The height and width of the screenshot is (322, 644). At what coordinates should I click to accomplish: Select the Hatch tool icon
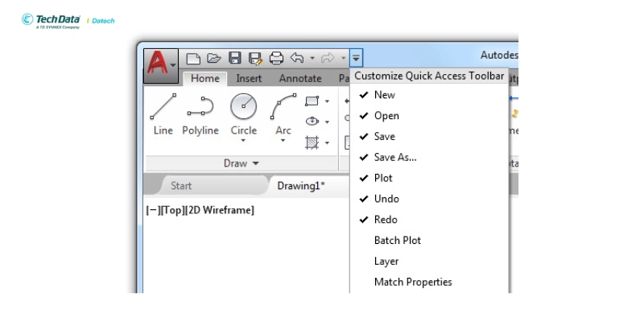(x=312, y=142)
